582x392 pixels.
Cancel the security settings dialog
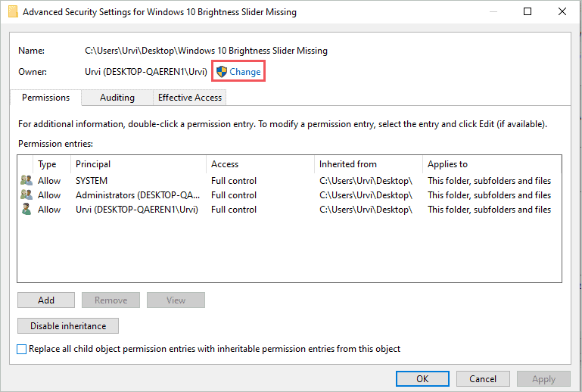483,378
